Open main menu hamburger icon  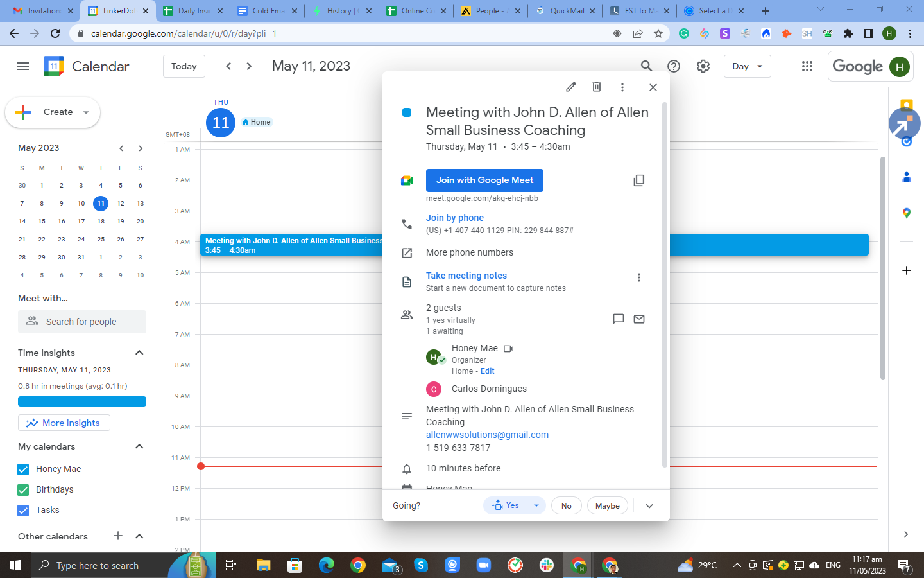23,66
